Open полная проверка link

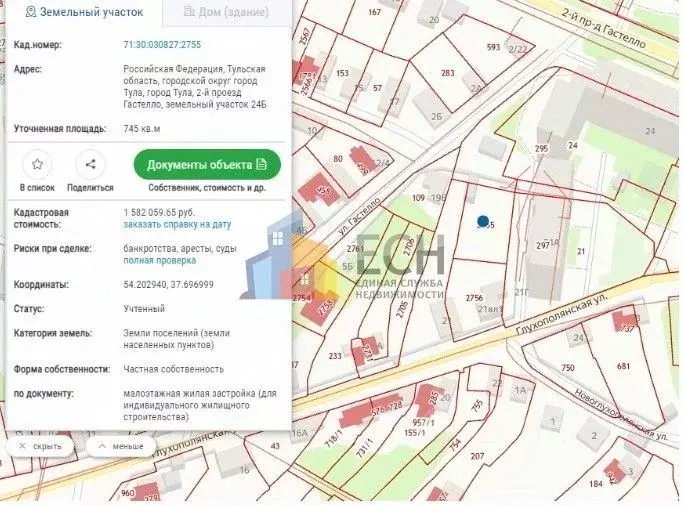pos(160,260)
